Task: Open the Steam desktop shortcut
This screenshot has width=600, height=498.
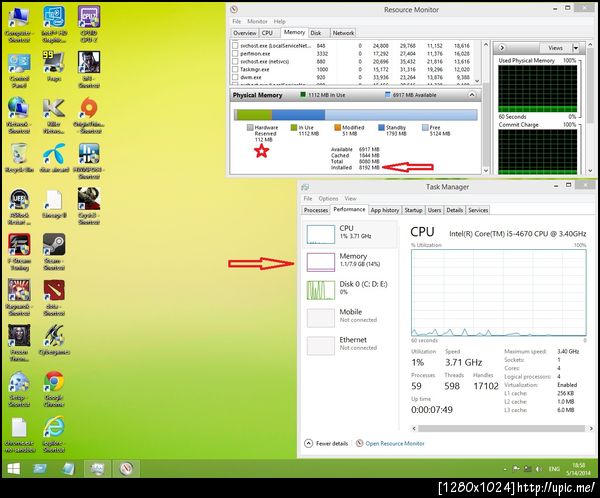Action: coord(54,252)
